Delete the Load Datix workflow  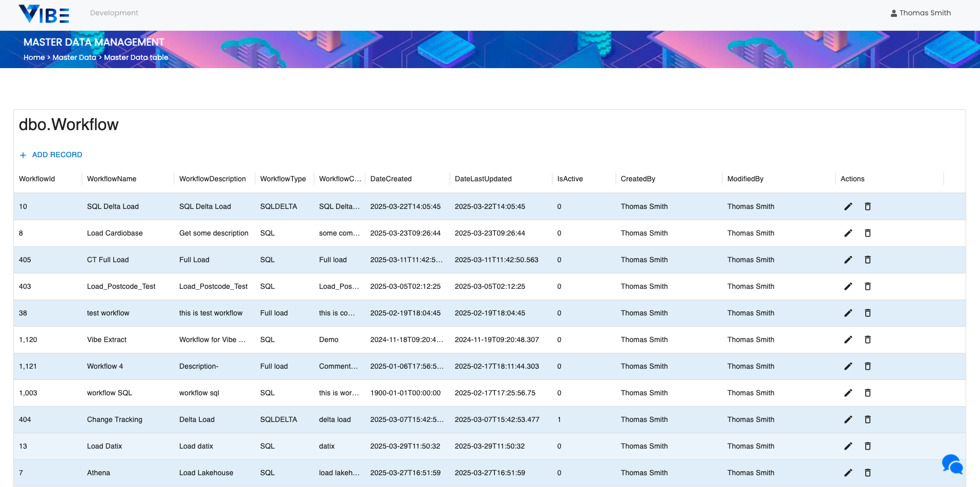pos(868,446)
